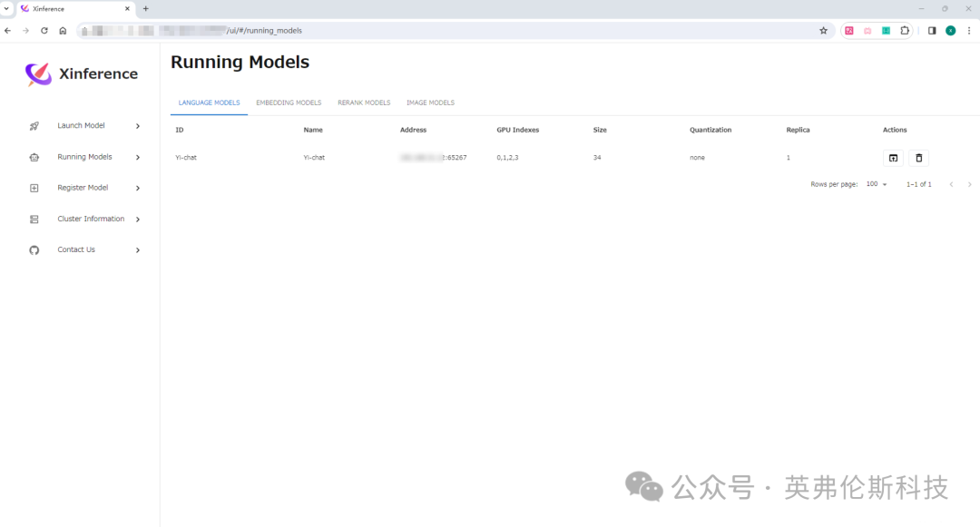The height and width of the screenshot is (527, 980).
Task: Expand the Contact Us chevron
Action: [138, 250]
